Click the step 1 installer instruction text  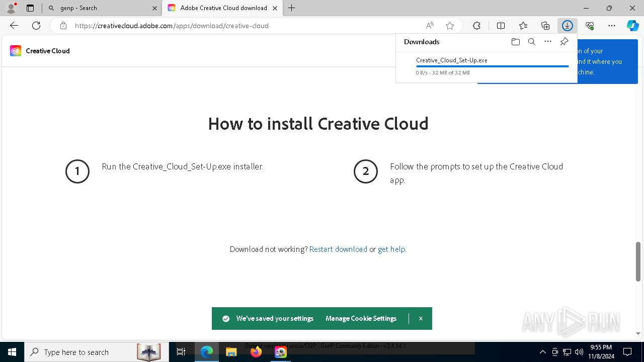[x=183, y=166]
